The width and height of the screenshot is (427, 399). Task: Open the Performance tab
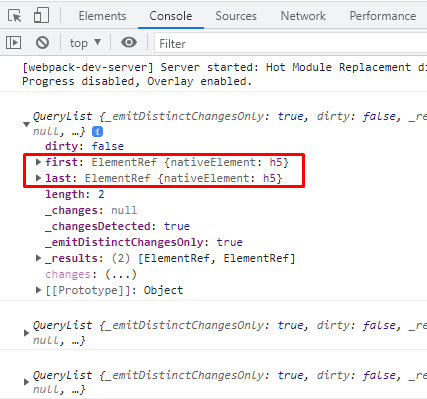click(x=383, y=16)
